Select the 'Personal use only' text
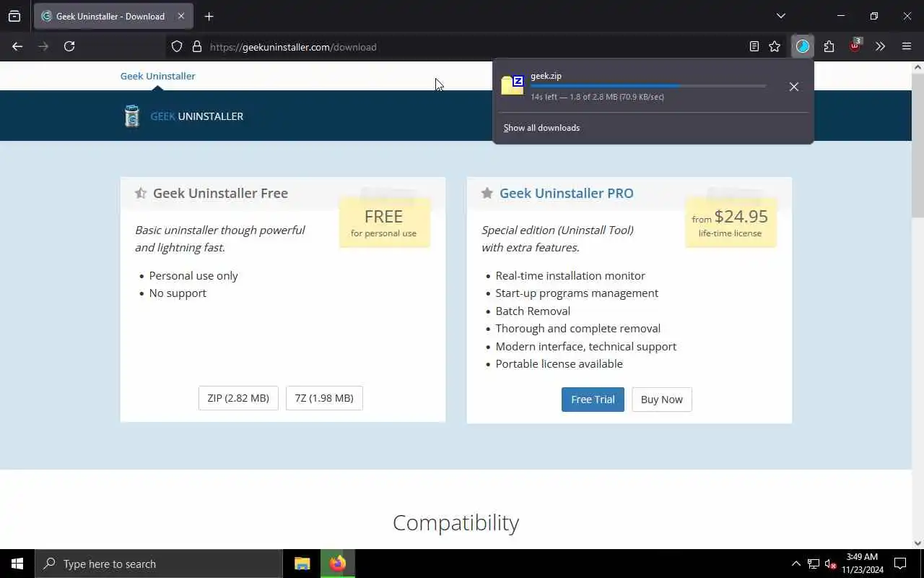This screenshot has height=578, width=924. point(193,275)
